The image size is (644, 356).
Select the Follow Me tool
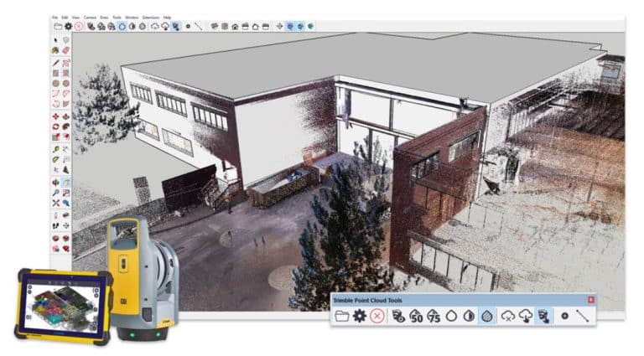(66, 126)
